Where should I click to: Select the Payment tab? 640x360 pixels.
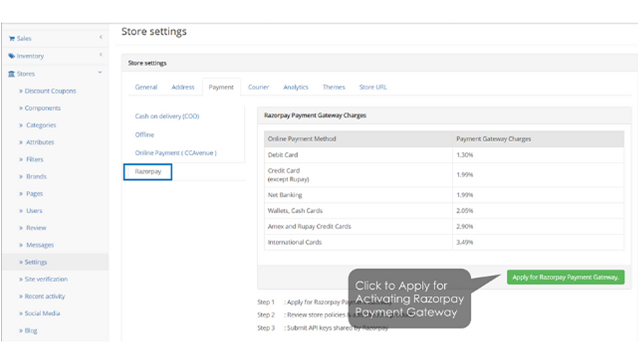(x=221, y=87)
